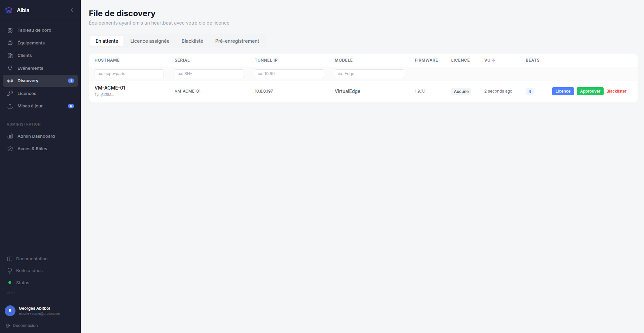The image size is (644, 333).
Task: Open Mises à jour upload icon
Action: [x=10, y=106]
